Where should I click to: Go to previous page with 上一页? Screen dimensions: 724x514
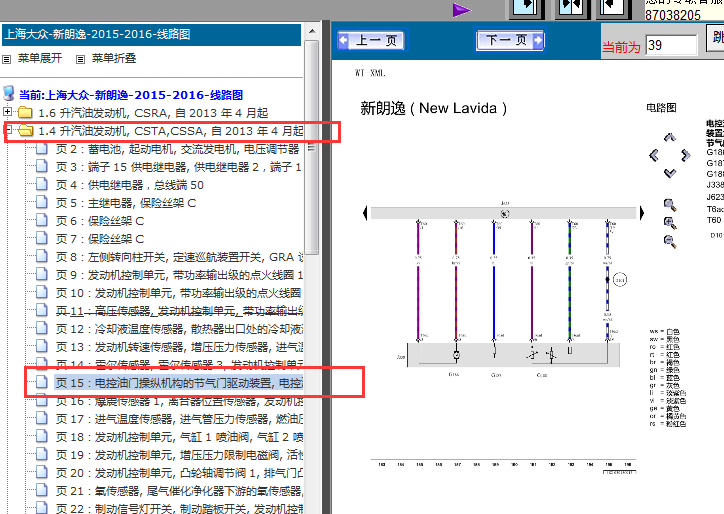pos(371,41)
